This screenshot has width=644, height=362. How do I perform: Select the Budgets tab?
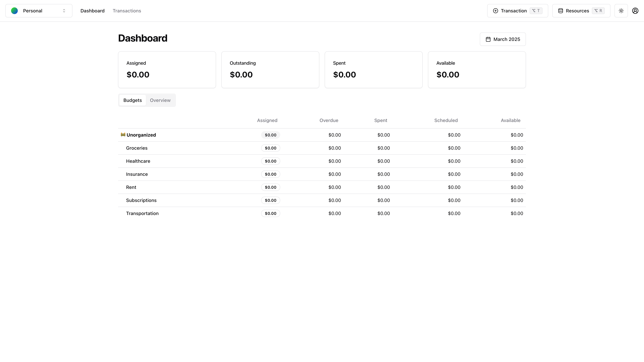pos(132,100)
